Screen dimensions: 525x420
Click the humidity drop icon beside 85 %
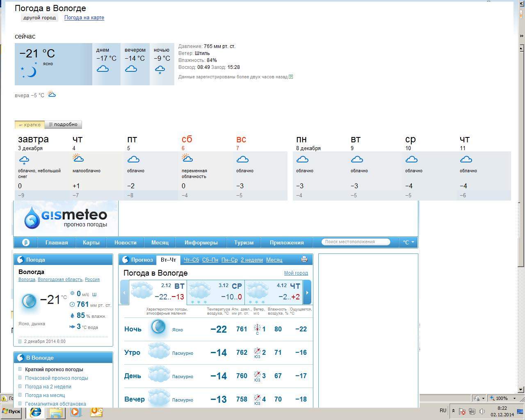[x=73, y=315]
